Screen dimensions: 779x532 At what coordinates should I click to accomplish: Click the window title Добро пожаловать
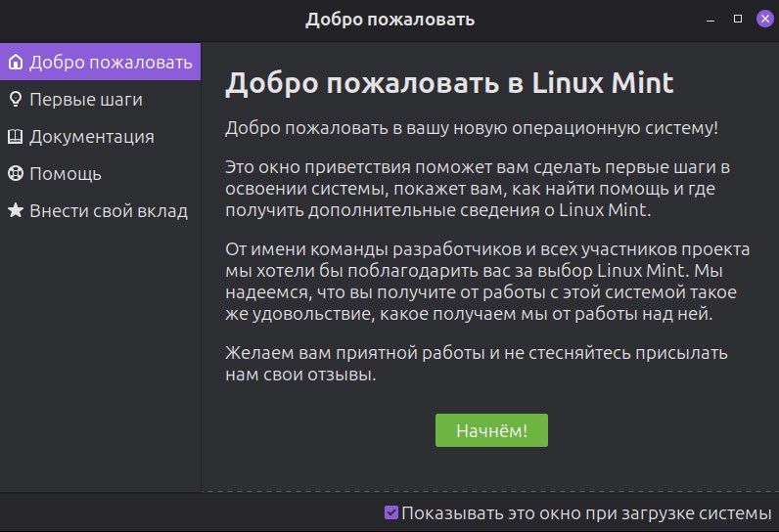[x=390, y=20]
